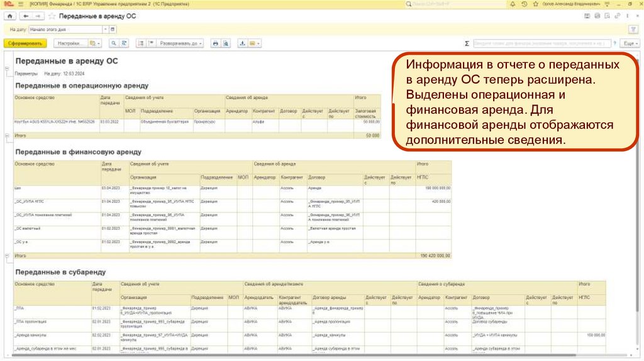The height and width of the screenshot is (361, 644).
Task: Click the sum Sigma icon
Action: (467, 43)
